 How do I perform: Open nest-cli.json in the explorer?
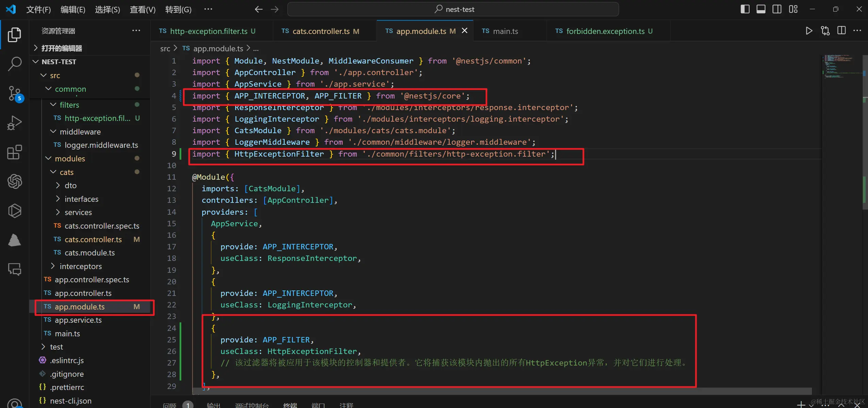pos(90,401)
